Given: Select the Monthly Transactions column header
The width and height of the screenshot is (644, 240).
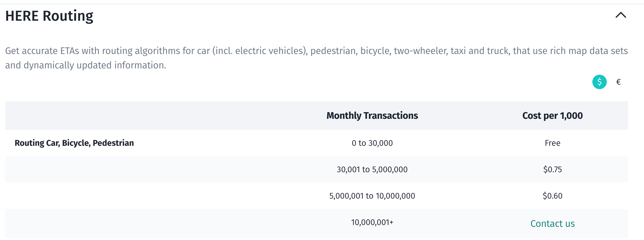Looking at the screenshot, I should pyautogui.click(x=372, y=115).
